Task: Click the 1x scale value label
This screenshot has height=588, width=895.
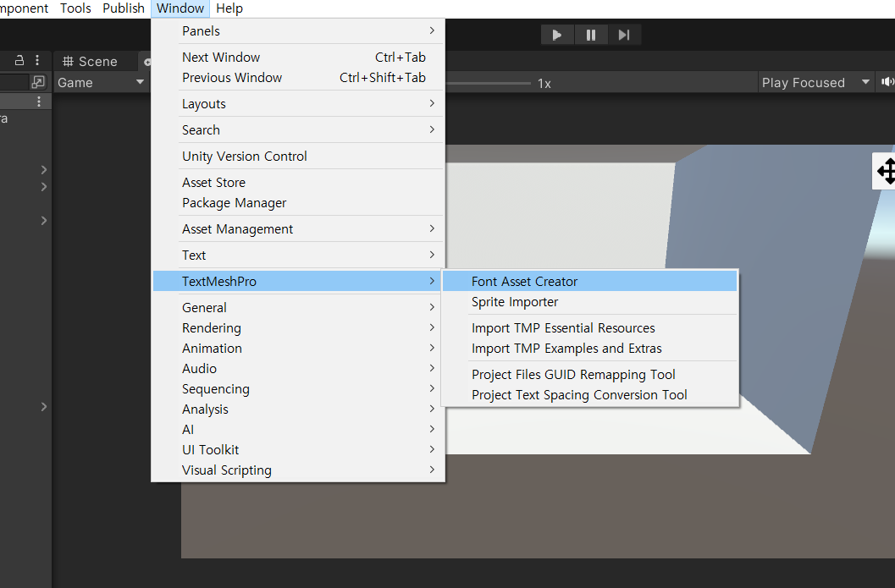Action: pyautogui.click(x=544, y=84)
